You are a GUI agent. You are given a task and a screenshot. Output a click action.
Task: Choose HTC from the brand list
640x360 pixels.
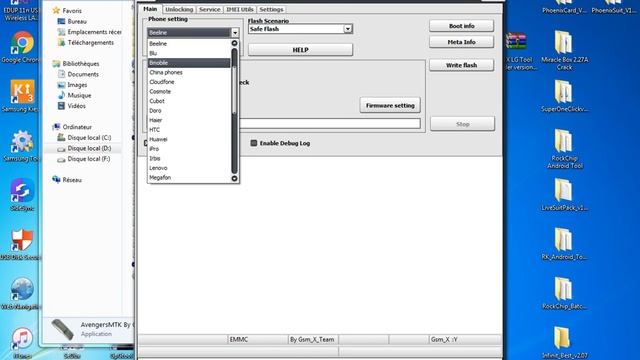[189, 130]
